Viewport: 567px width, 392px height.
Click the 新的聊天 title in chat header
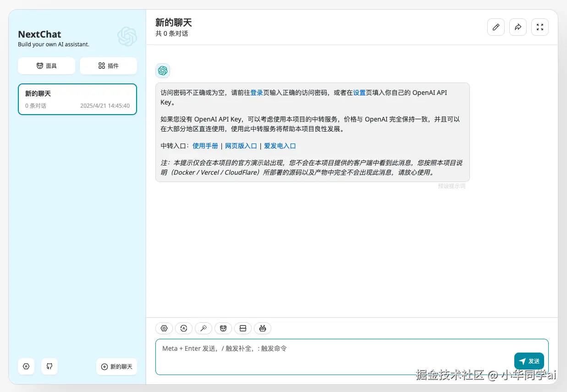(x=174, y=22)
